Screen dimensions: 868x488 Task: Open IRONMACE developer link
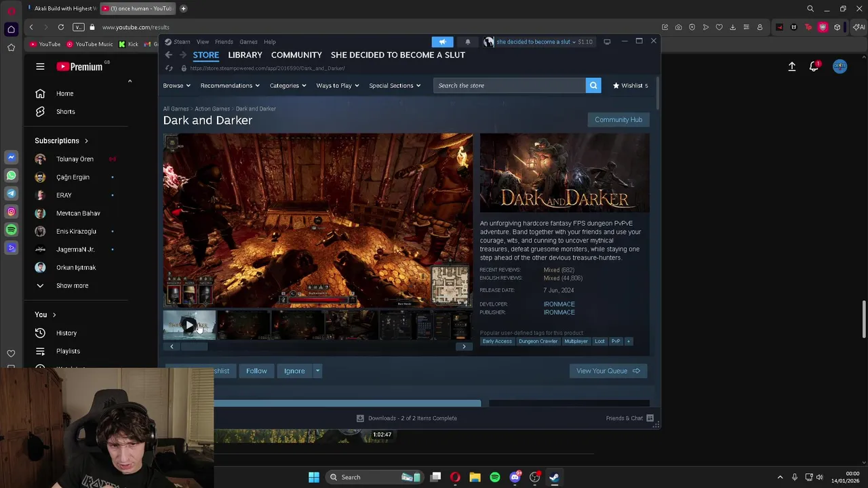(559, 304)
